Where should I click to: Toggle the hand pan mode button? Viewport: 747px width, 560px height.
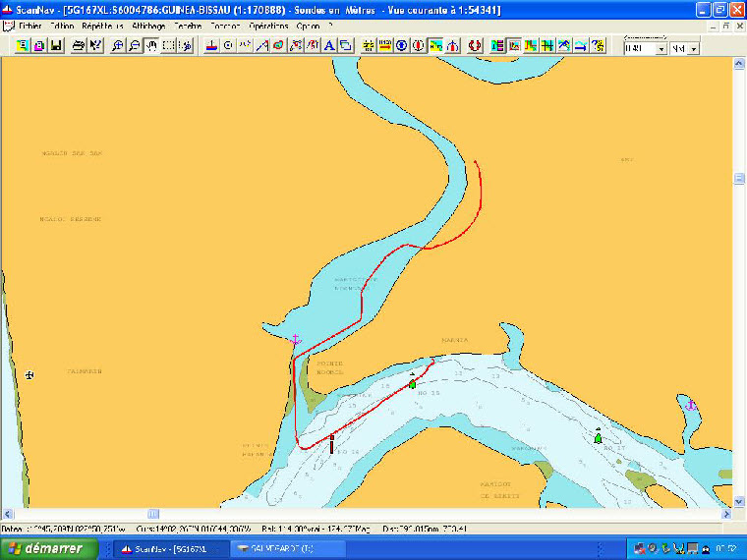[151, 45]
